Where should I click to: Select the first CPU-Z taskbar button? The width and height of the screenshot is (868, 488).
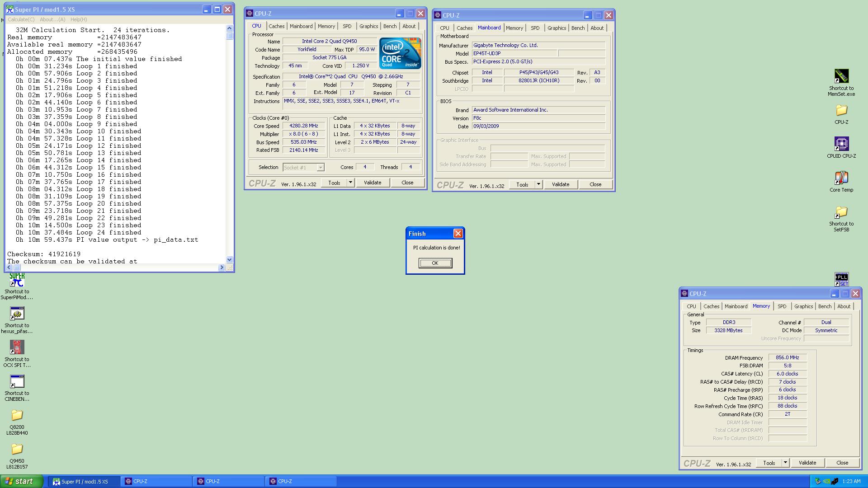point(157,482)
